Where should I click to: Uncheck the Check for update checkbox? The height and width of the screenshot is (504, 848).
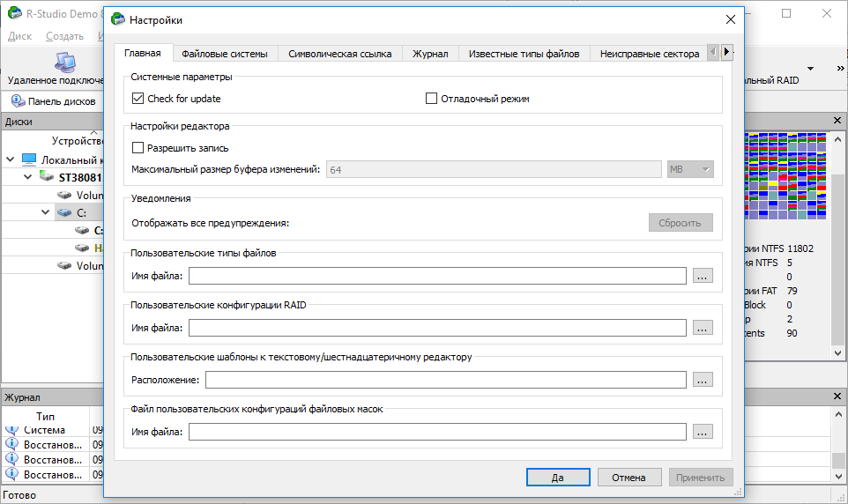click(138, 99)
